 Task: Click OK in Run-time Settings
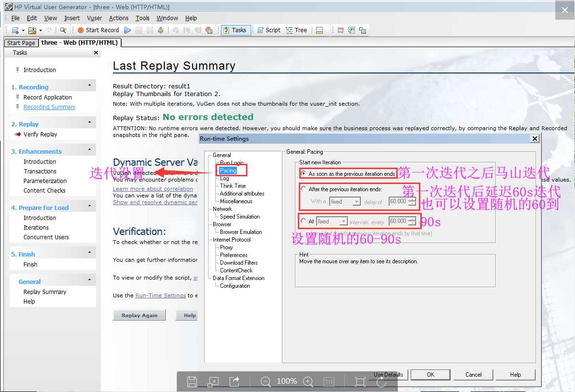coord(430,374)
